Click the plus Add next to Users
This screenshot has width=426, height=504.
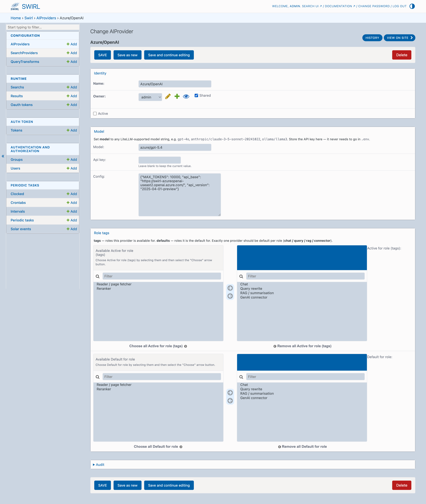(72, 168)
